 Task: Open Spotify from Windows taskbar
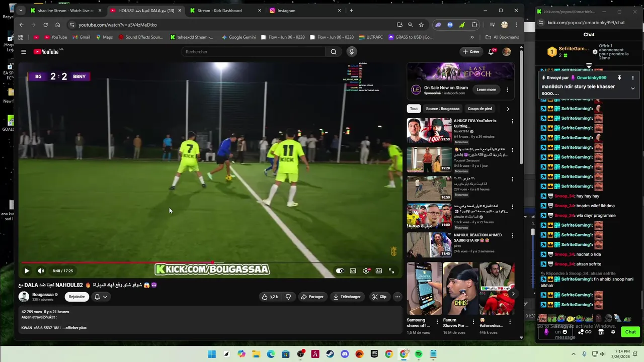419,354
